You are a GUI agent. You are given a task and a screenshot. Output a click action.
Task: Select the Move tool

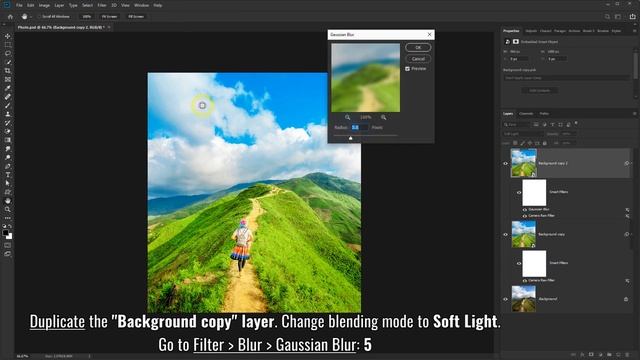(8, 36)
